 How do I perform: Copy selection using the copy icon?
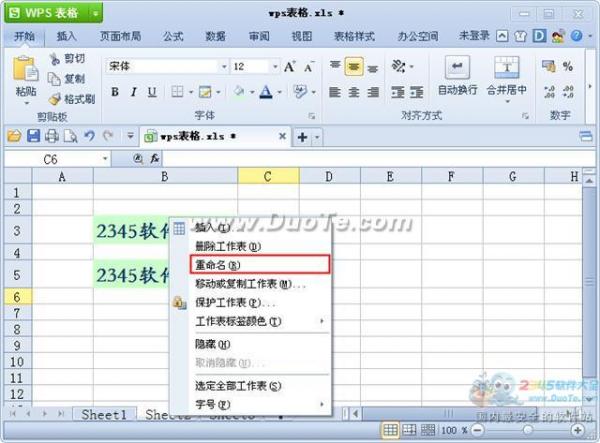click(x=54, y=79)
